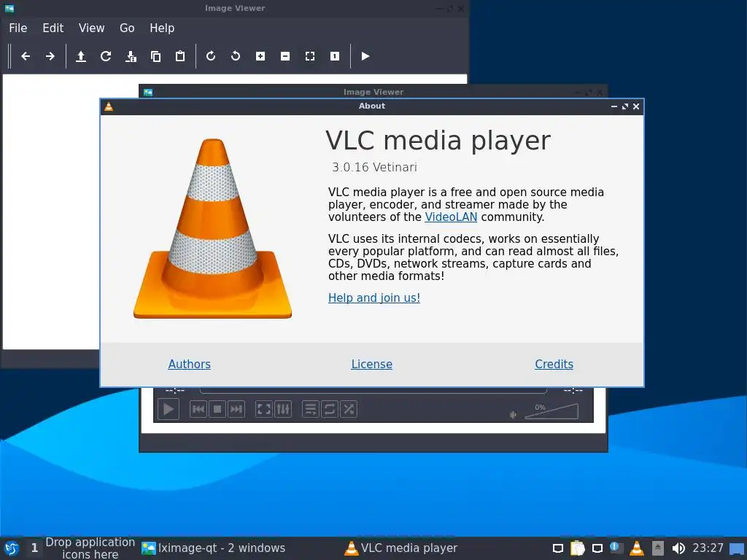
Task: Click the second Image Viewer window's title bar
Action: (x=373, y=92)
